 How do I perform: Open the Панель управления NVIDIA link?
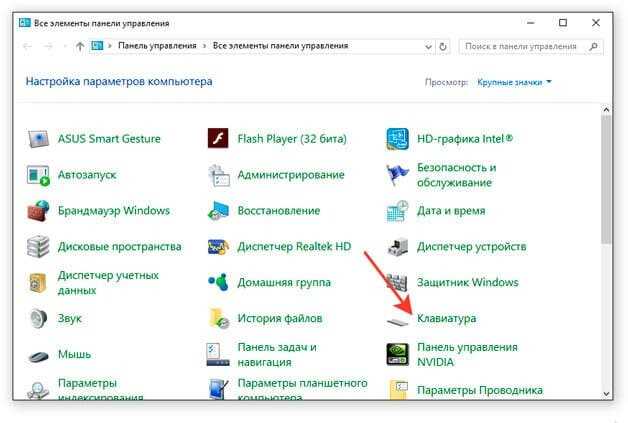point(467,355)
